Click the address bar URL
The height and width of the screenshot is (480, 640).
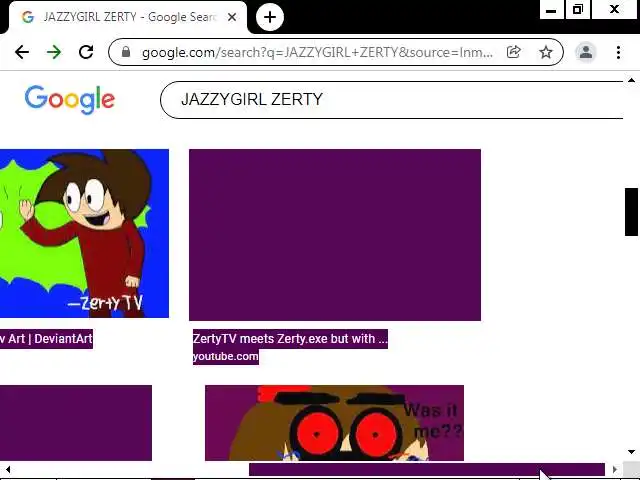pos(317,52)
